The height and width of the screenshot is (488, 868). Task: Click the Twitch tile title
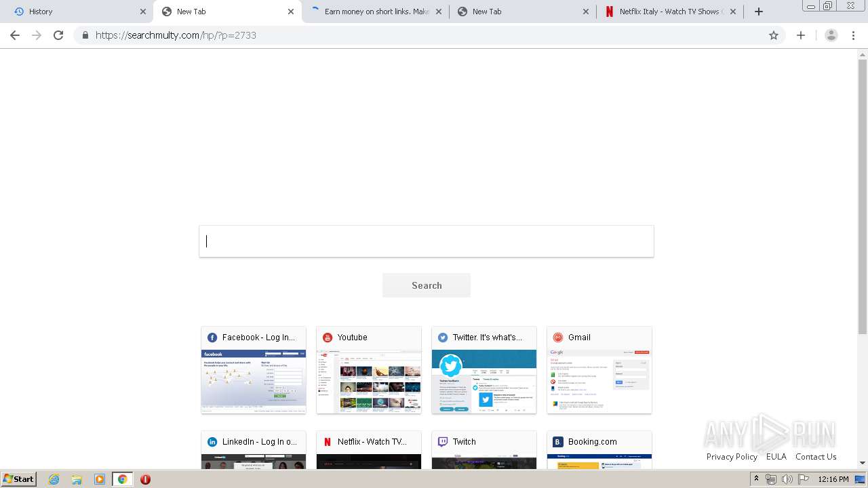[x=465, y=441]
